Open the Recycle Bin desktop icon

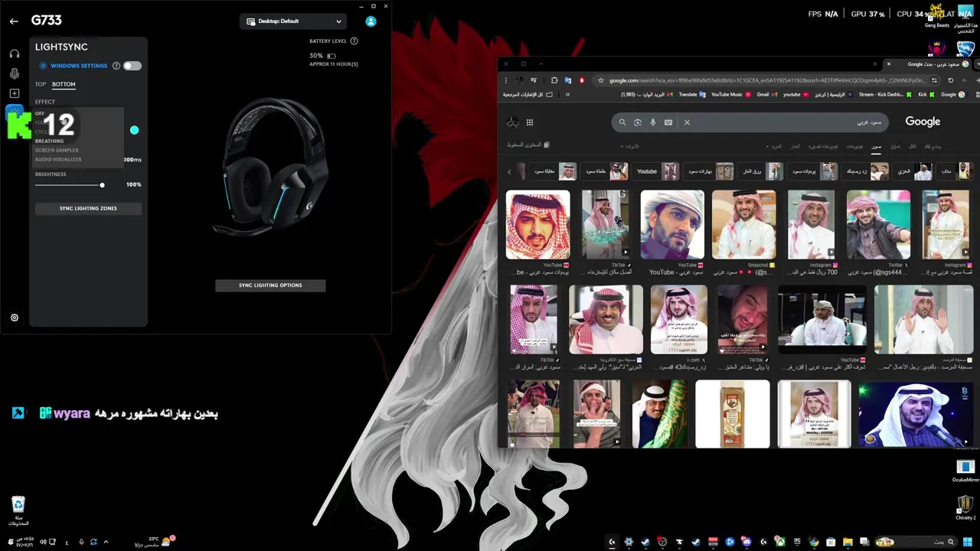point(18,510)
